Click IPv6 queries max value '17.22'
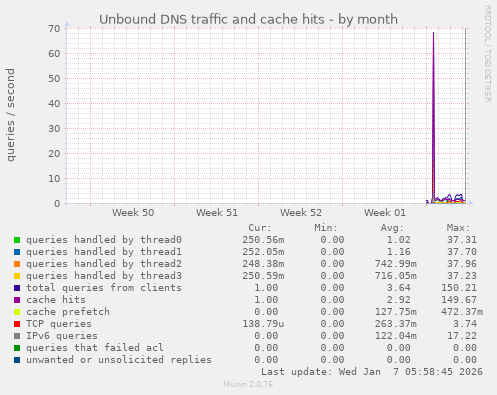Viewport: 497px width, 395px height. [x=462, y=336]
